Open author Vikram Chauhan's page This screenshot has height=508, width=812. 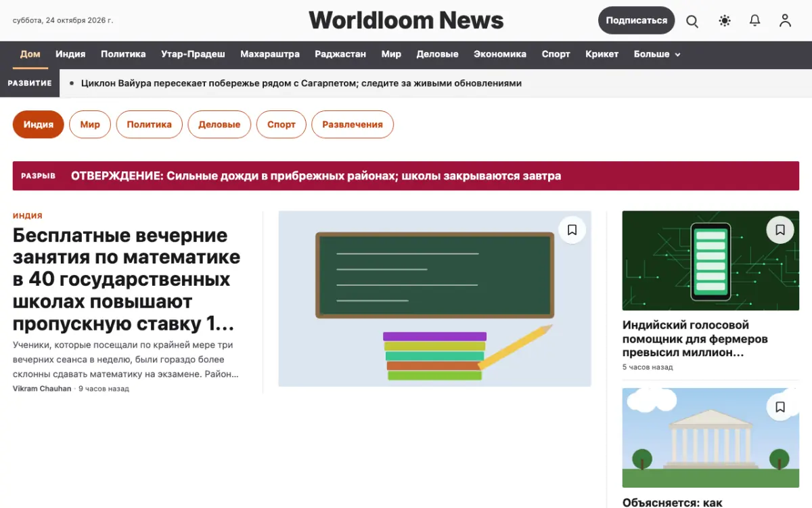pos(42,389)
